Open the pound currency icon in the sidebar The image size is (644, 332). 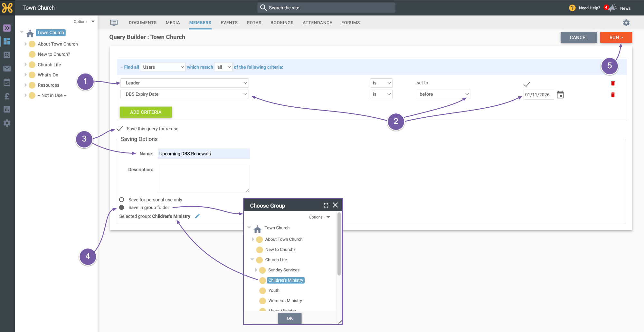point(7,96)
